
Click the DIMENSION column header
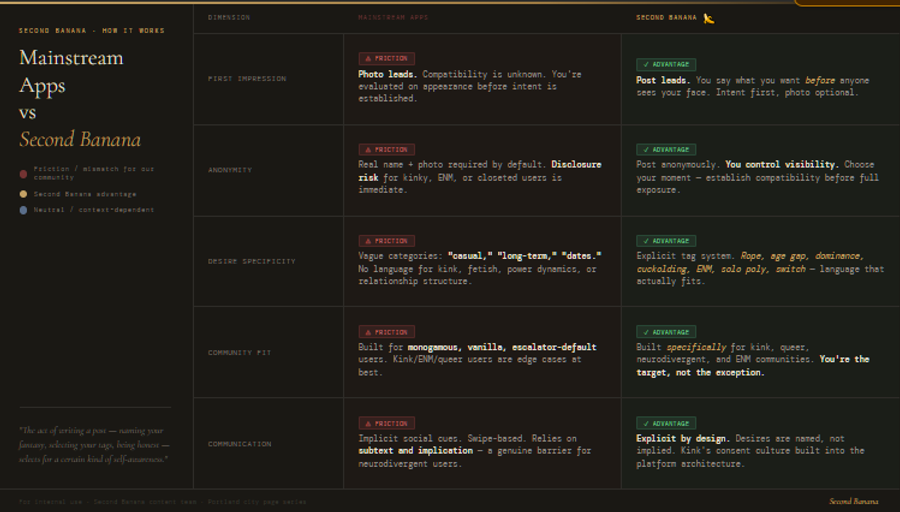229,18
